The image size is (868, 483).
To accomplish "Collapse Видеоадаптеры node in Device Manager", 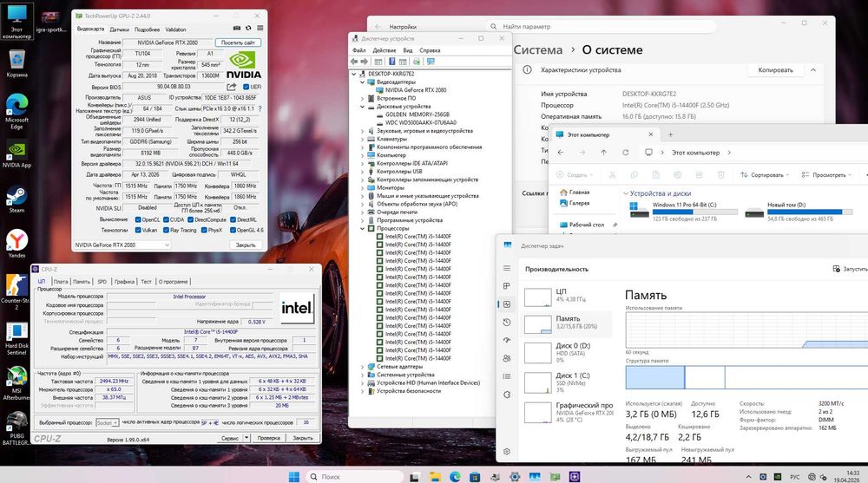I will (363, 82).
